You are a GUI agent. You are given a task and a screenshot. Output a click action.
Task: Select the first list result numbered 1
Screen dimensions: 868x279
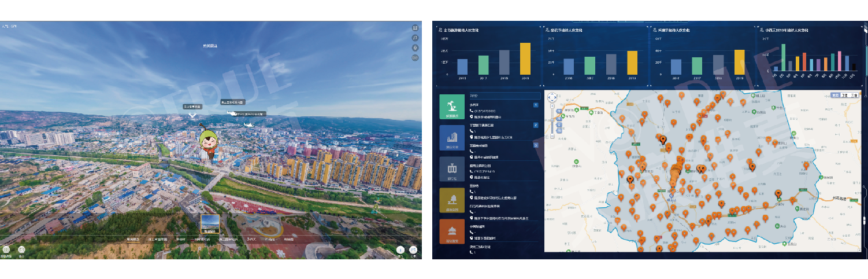coord(535,105)
